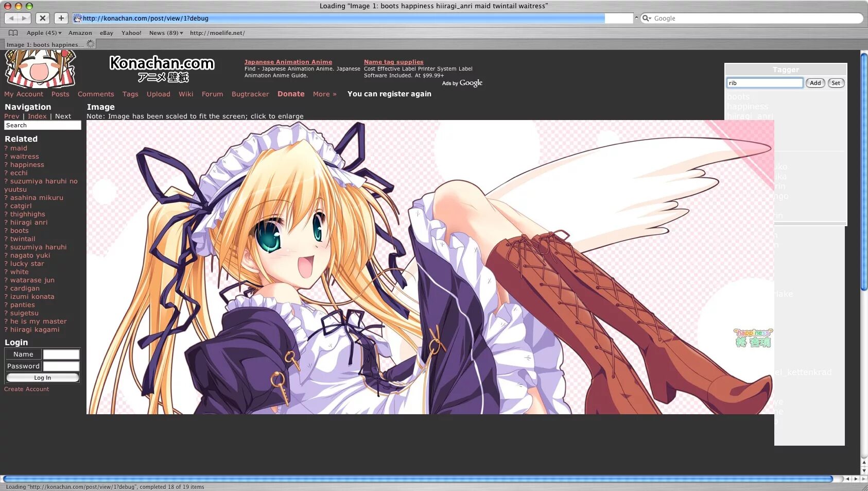Open the Wiki page
This screenshot has height=491, width=868.
pyautogui.click(x=186, y=94)
